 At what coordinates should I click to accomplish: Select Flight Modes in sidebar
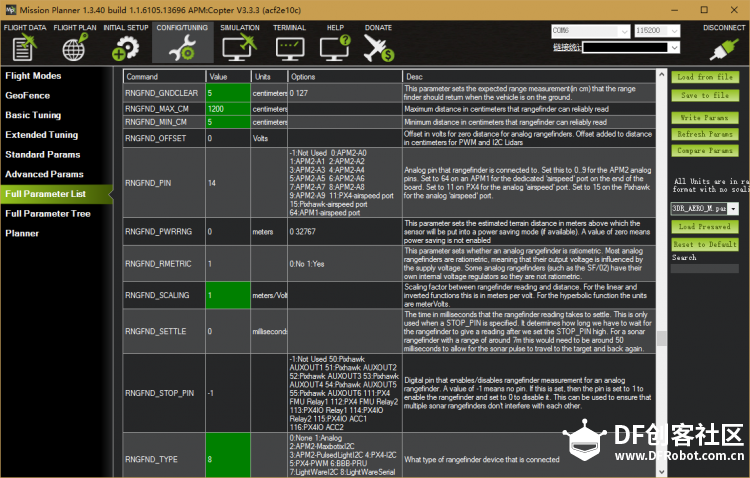point(33,76)
